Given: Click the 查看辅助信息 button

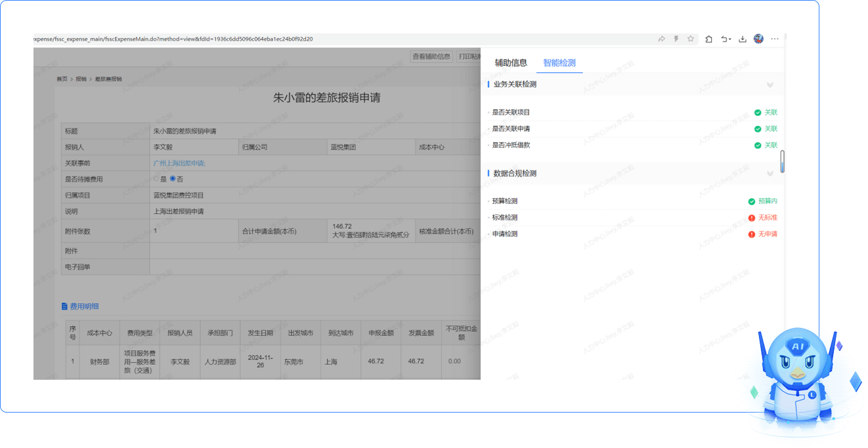Looking at the screenshot, I should tap(431, 56).
